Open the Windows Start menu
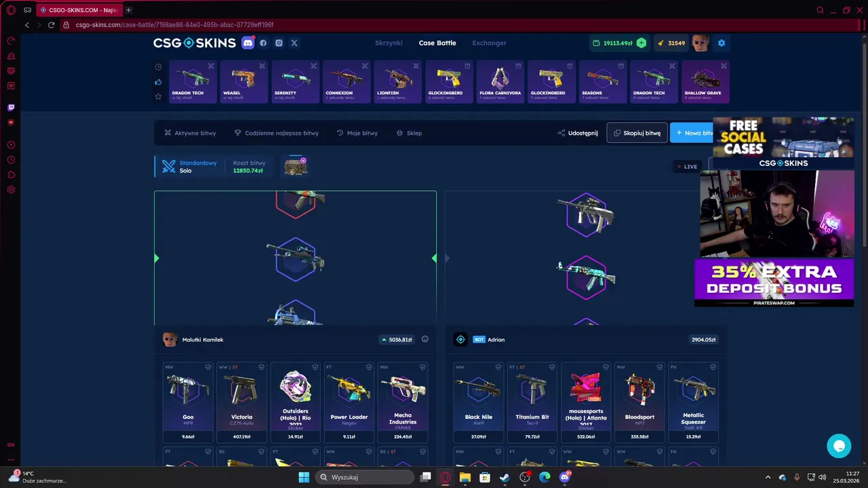 tap(304, 477)
